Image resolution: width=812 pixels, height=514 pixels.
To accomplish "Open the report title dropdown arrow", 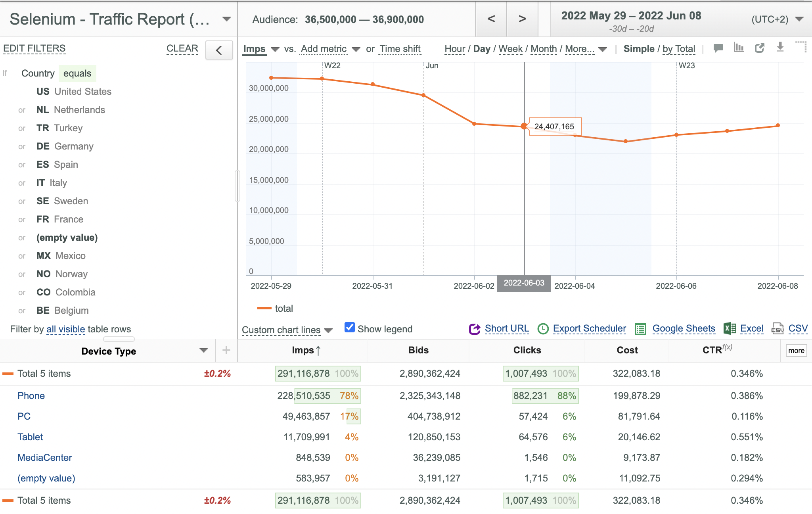I will click(227, 19).
